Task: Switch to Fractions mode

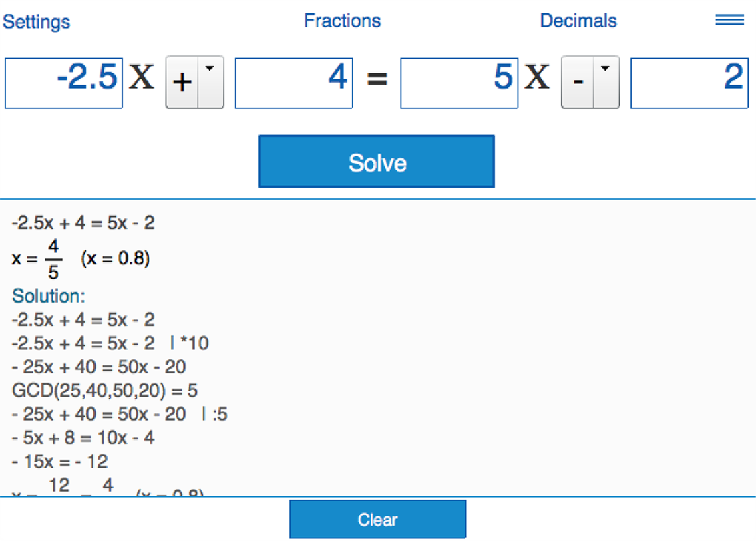Action: click(342, 21)
